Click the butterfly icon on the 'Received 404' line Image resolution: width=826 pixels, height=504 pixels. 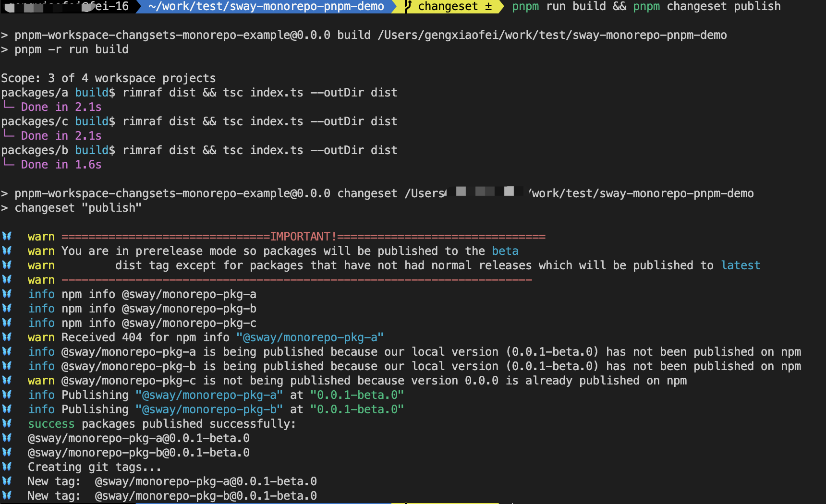tap(7, 337)
